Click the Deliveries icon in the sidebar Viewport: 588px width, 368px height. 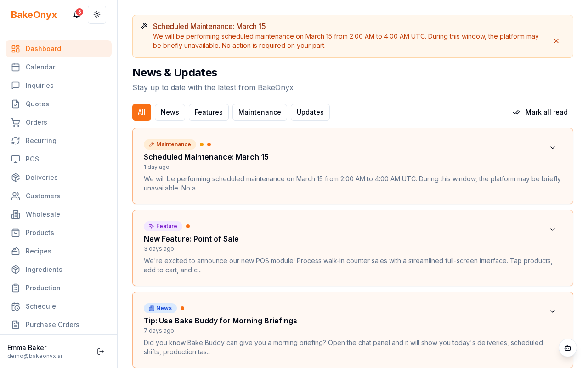16,178
